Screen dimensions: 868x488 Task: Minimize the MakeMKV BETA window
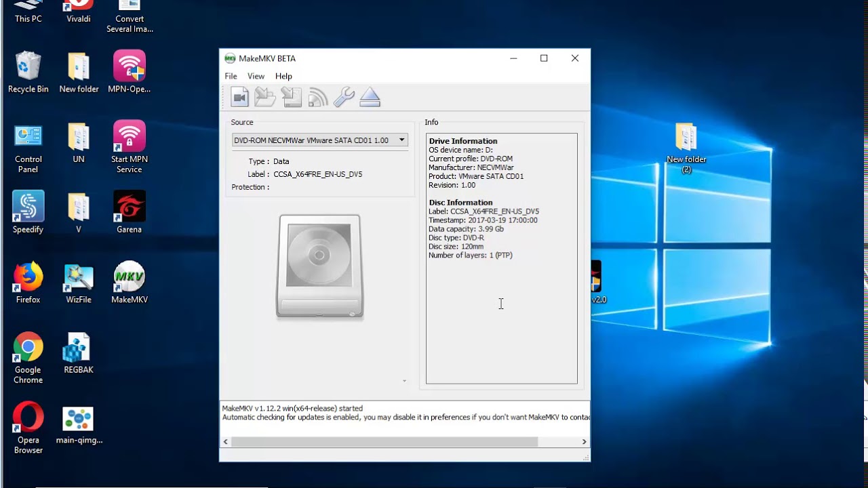pos(513,58)
